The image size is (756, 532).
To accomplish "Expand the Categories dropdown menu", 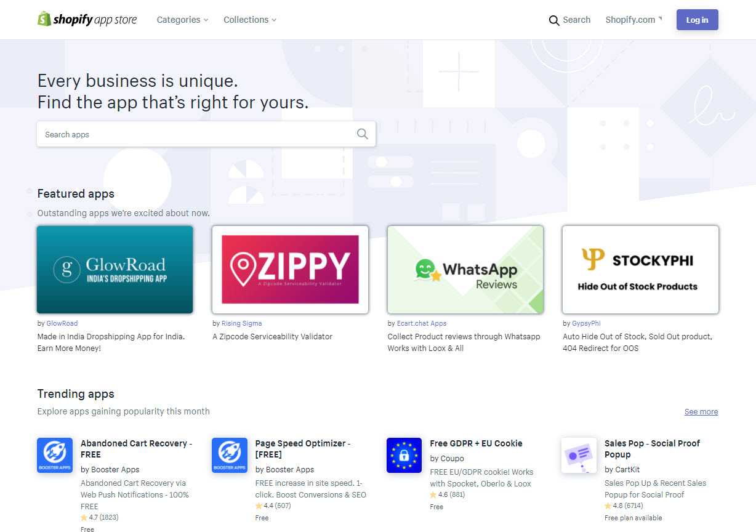I will point(182,20).
